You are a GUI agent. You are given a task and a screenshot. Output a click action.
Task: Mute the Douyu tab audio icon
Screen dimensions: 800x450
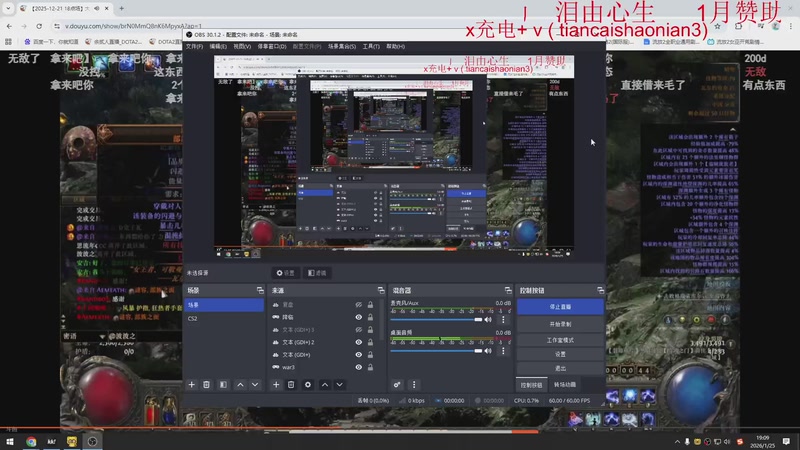click(x=97, y=8)
